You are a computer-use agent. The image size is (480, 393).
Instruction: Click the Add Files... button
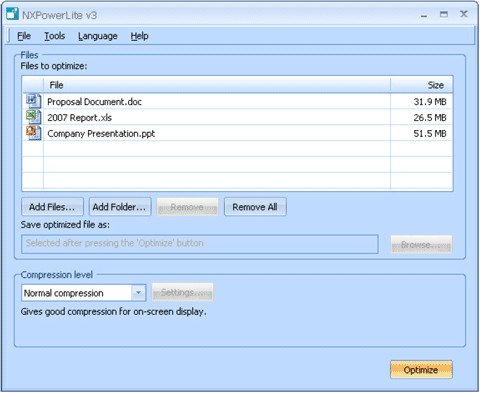coord(52,207)
